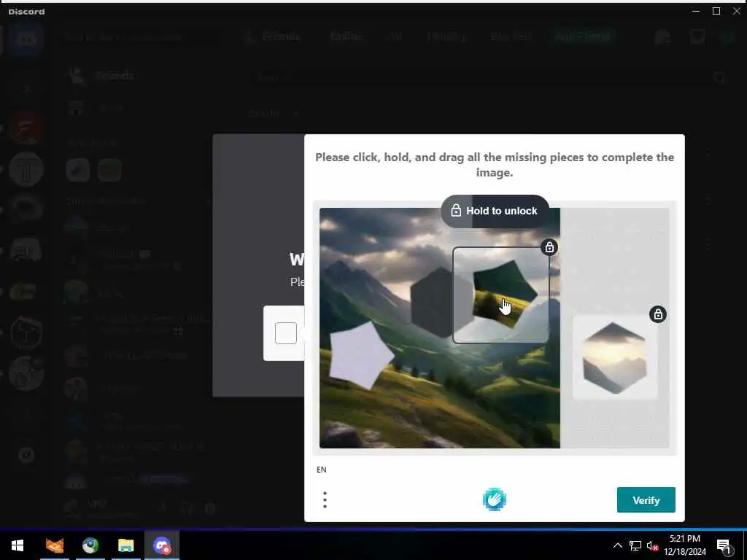The width and height of the screenshot is (747, 560).
Task: Open the Explore servers compass icon
Action: 26,455
